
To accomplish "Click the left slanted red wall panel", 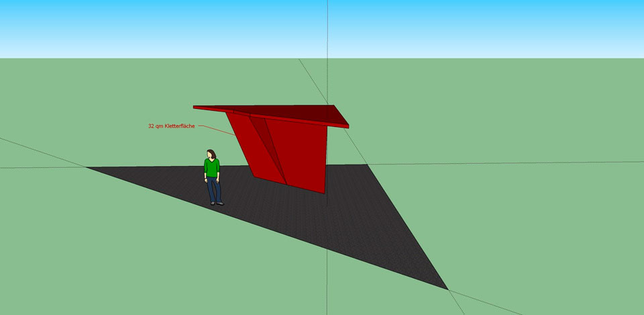I will click(x=250, y=144).
